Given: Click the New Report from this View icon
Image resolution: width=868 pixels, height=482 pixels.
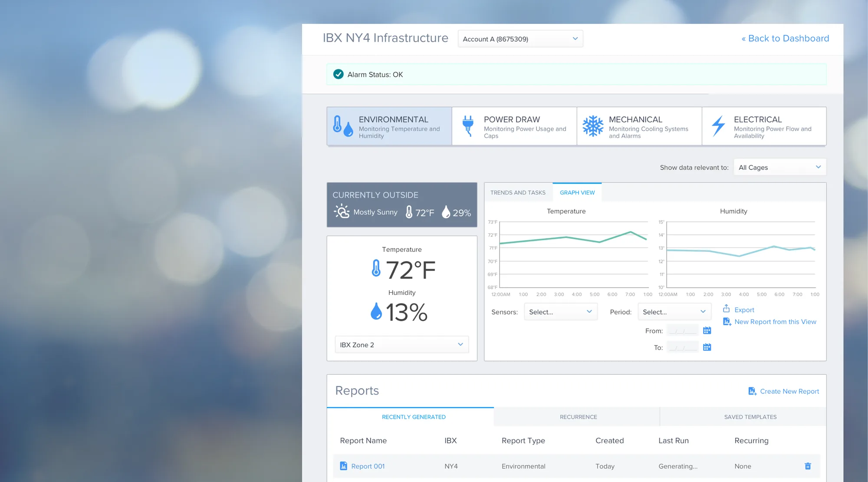Looking at the screenshot, I should [727, 322].
